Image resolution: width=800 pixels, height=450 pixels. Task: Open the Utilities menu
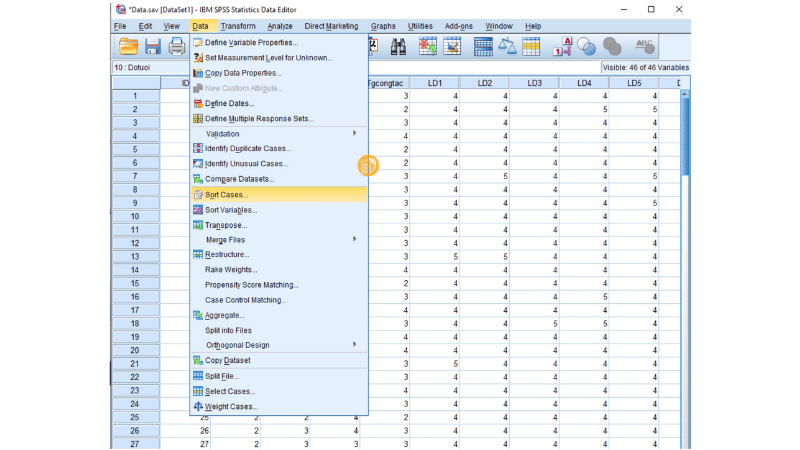[x=420, y=26]
